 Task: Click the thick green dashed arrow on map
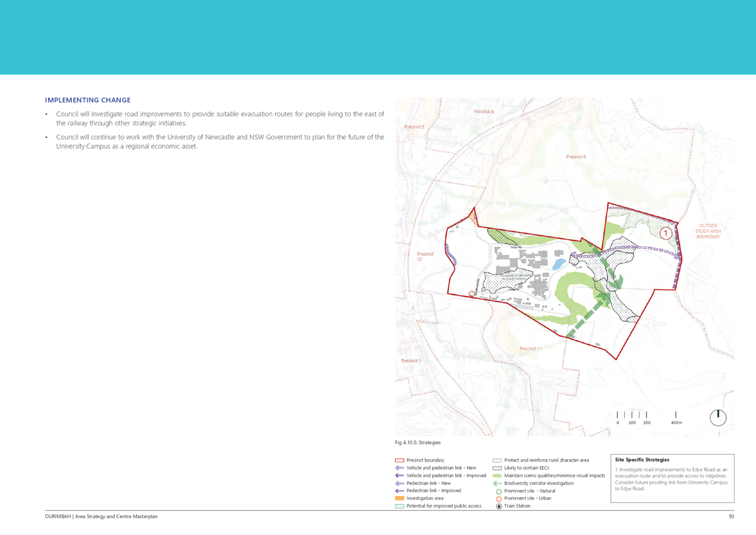(587, 317)
